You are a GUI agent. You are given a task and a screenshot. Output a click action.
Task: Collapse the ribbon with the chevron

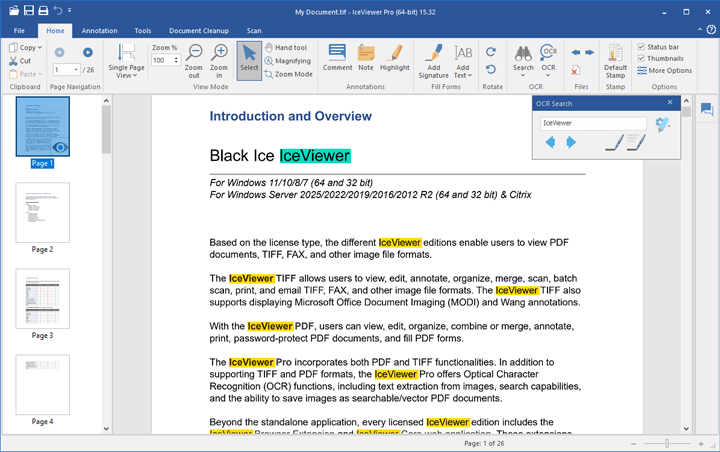(699, 30)
